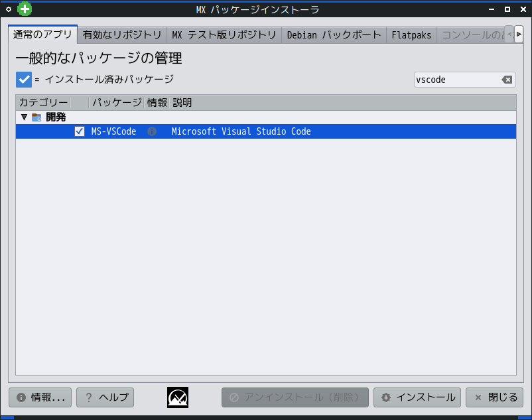Screen dimensions: 532x420
Task: Open the Flatpaks tab
Action: pyautogui.click(x=411, y=35)
